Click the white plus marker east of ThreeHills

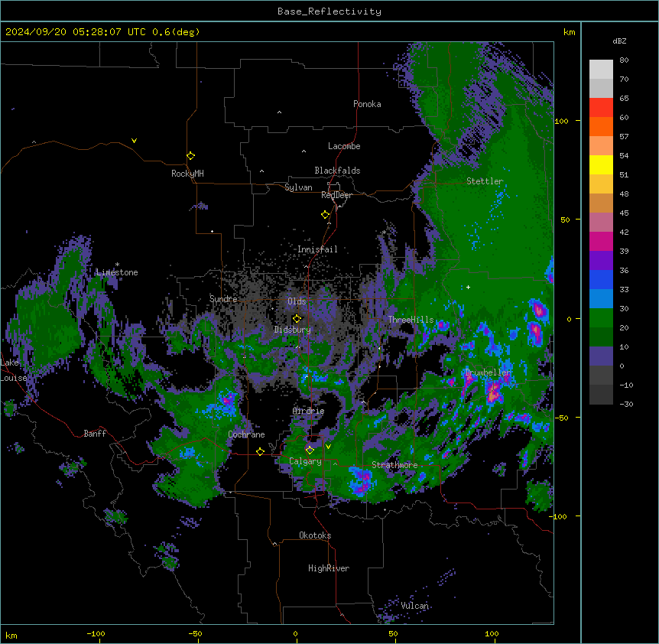click(x=468, y=287)
